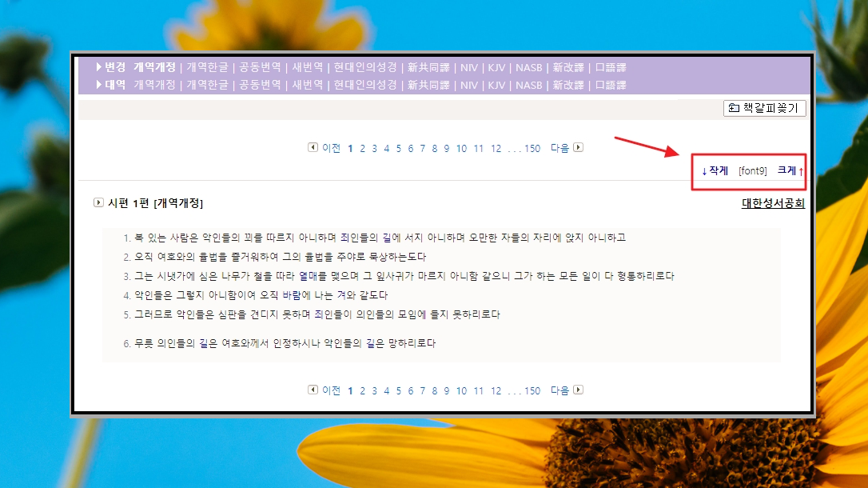Click the linked word 겨 in verse 4
This screenshot has width=868, height=488.
pyautogui.click(x=341, y=295)
